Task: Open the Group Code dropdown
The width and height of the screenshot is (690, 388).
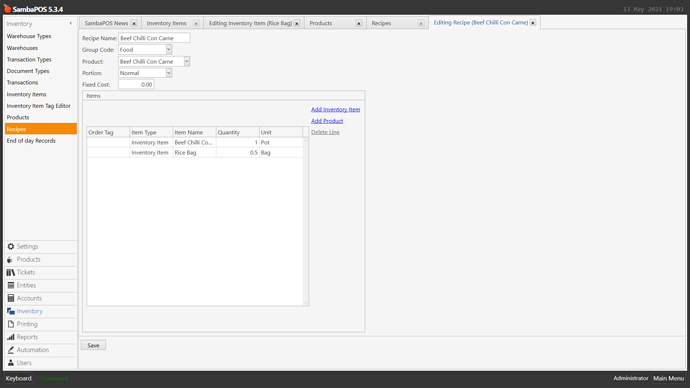Action: [169, 50]
